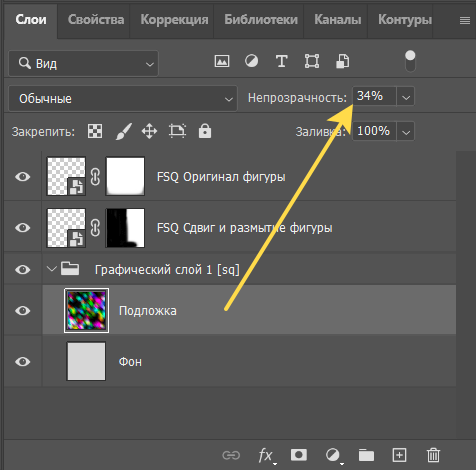Switch to the Свойства tab

(x=96, y=20)
